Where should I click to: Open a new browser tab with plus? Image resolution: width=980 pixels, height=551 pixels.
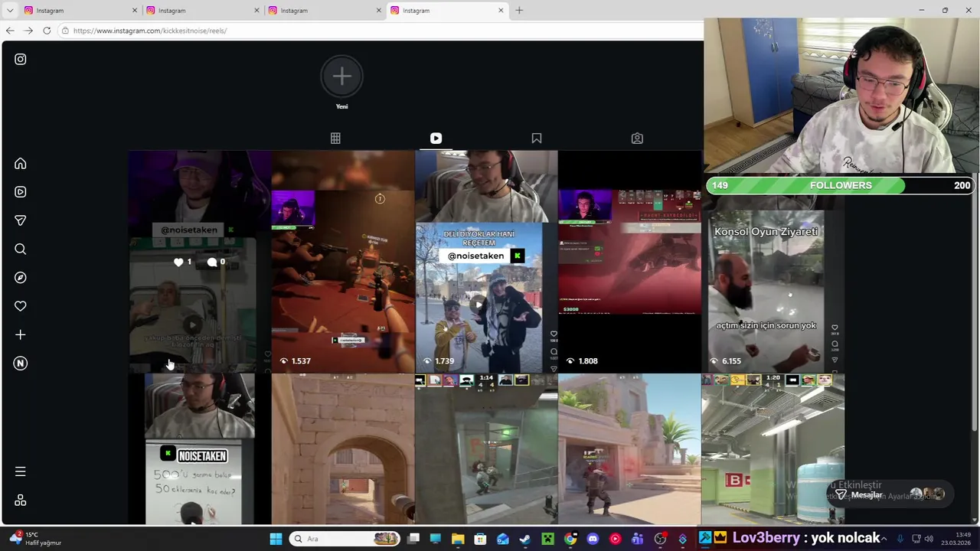point(519,11)
